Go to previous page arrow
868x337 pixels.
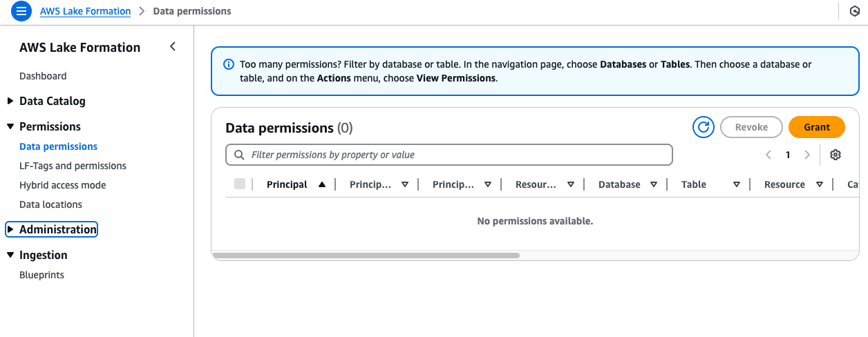coord(768,155)
